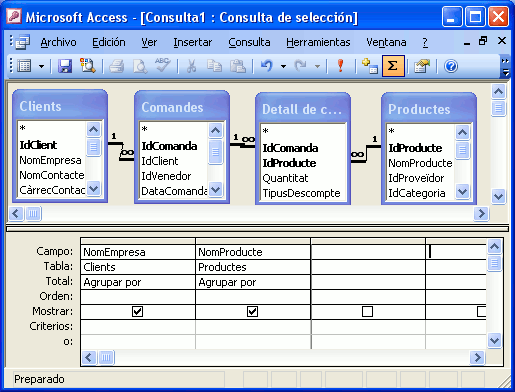Open the Archivo menu
Image resolution: width=515 pixels, height=392 pixels.
58,42
